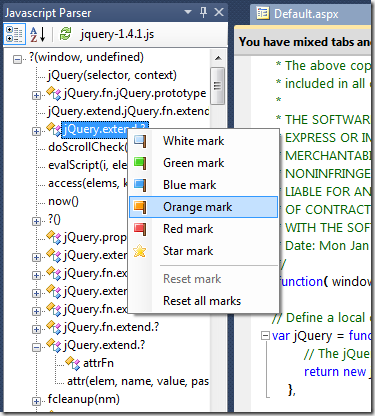The height and width of the screenshot is (416, 375).
Task: Select the evalScript(i, ele tree item
Action: pyautogui.click(x=88, y=165)
